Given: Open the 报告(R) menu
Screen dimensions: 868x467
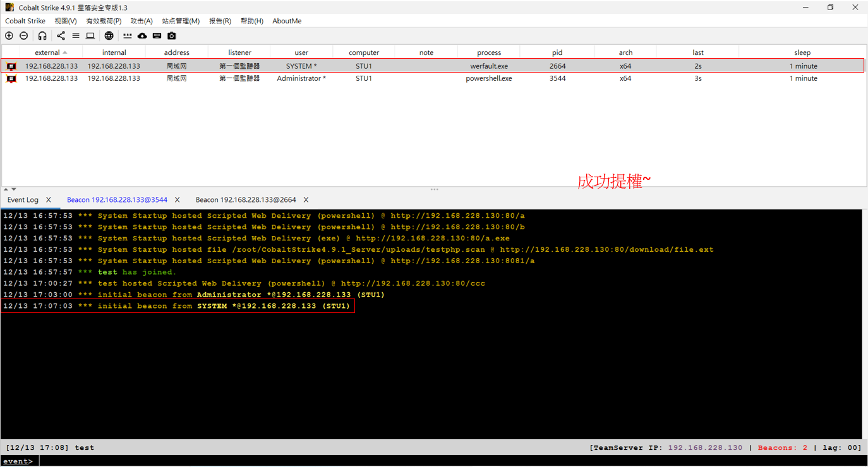Looking at the screenshot, I should 220,21.
